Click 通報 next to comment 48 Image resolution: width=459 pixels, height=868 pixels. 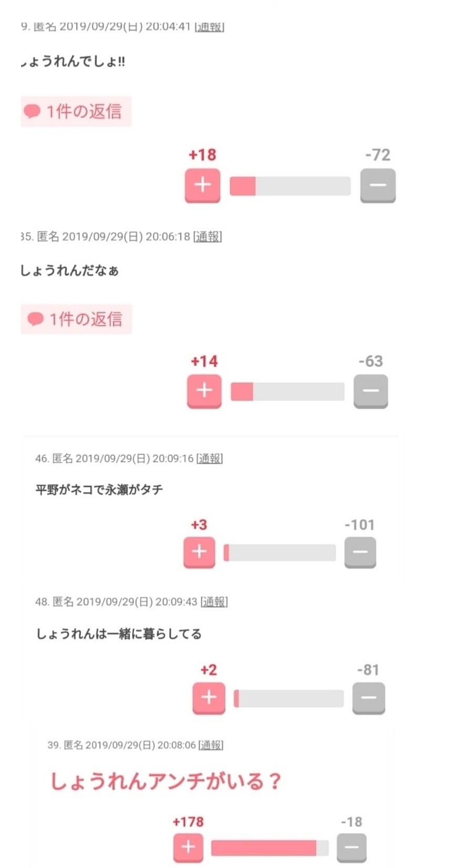coord(214,602)
